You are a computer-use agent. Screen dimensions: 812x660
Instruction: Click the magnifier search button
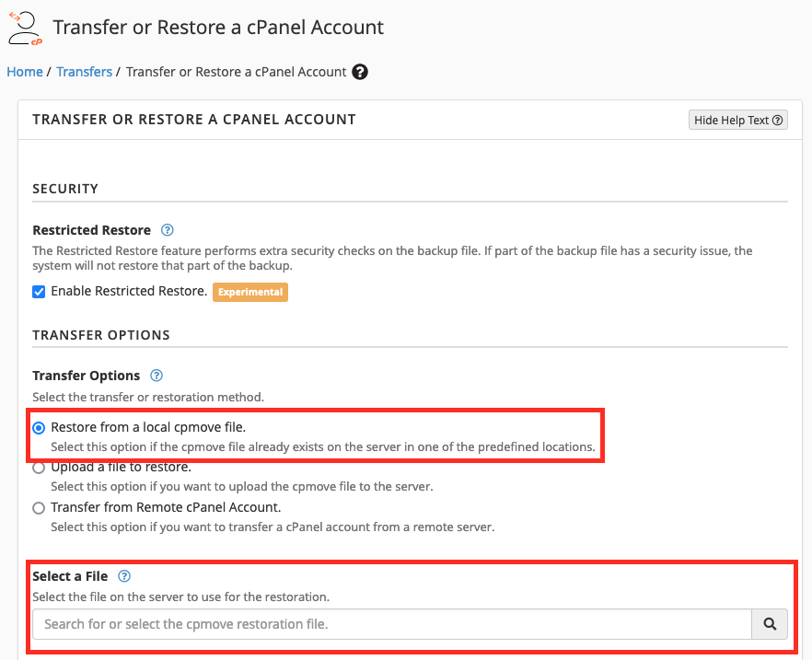[x=770, y=624]
